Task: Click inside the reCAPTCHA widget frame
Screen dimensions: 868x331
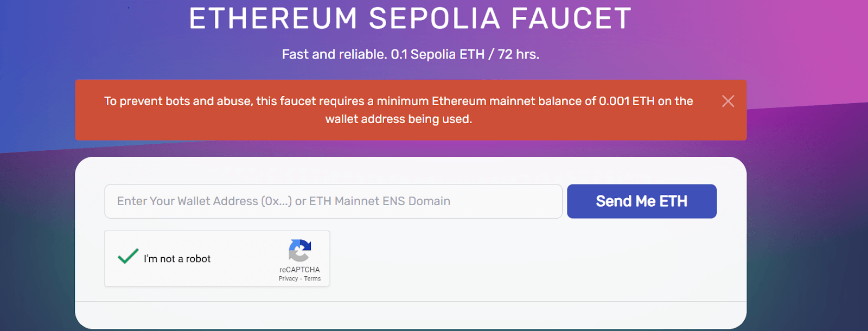Action: [217, 259]
